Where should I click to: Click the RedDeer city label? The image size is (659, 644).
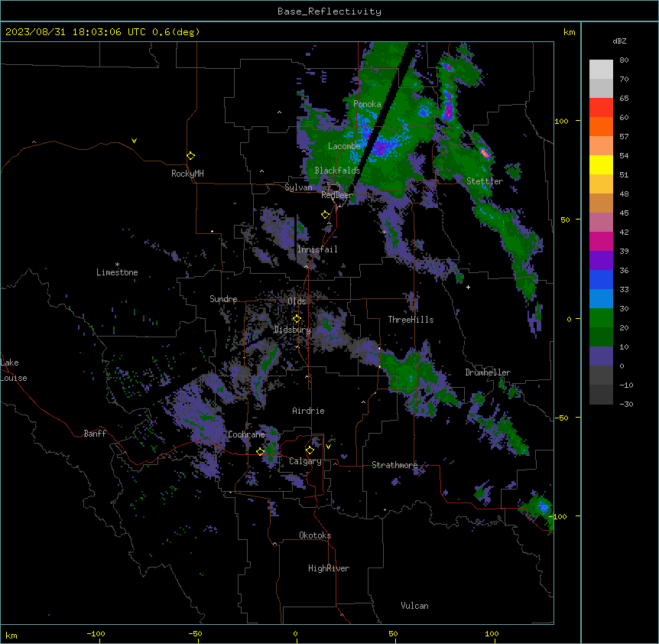[x=337, y=195]
